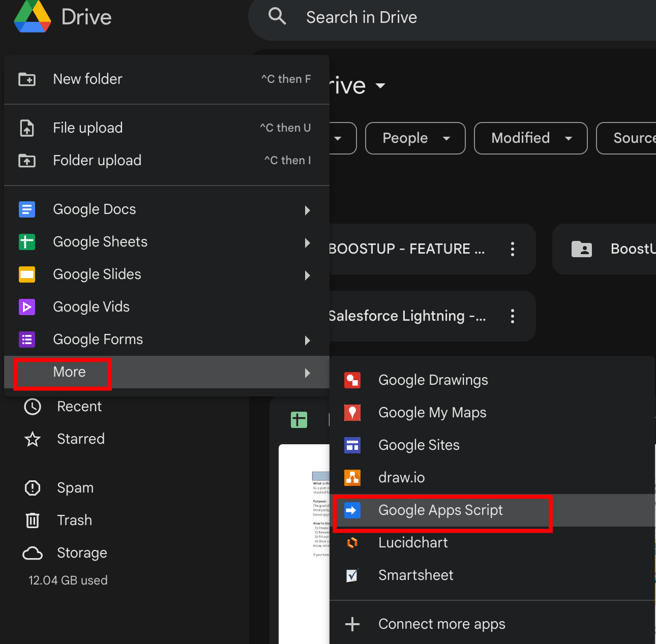
Task: Open more actions for BOOSTUP - FEATURE folder
Action: tap(513, 249)
